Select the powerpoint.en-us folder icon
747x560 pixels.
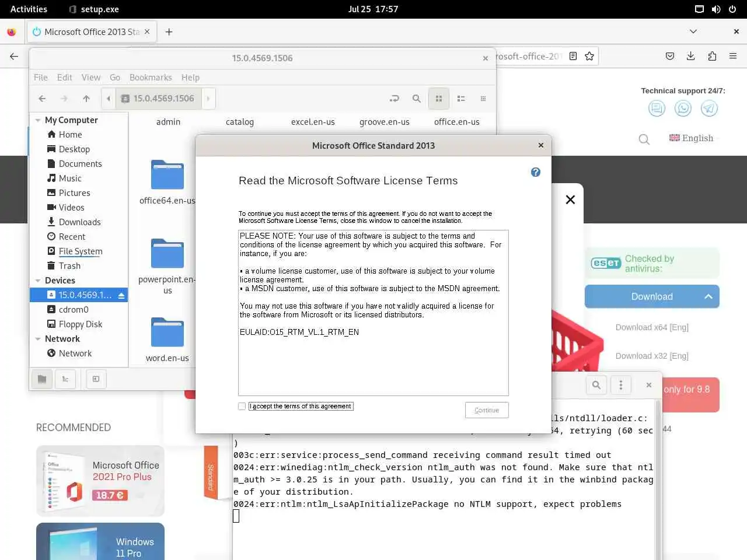pos(167,253)
